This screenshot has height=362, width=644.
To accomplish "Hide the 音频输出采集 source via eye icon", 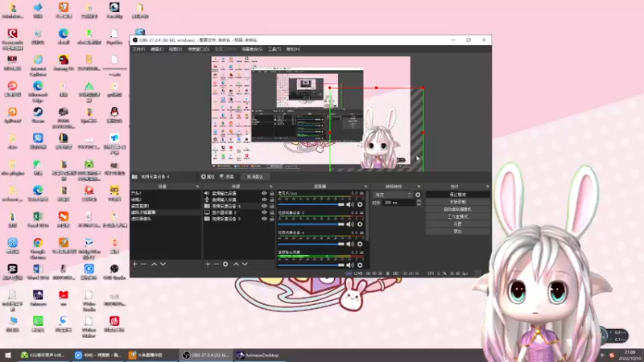I will pos(264,193).
